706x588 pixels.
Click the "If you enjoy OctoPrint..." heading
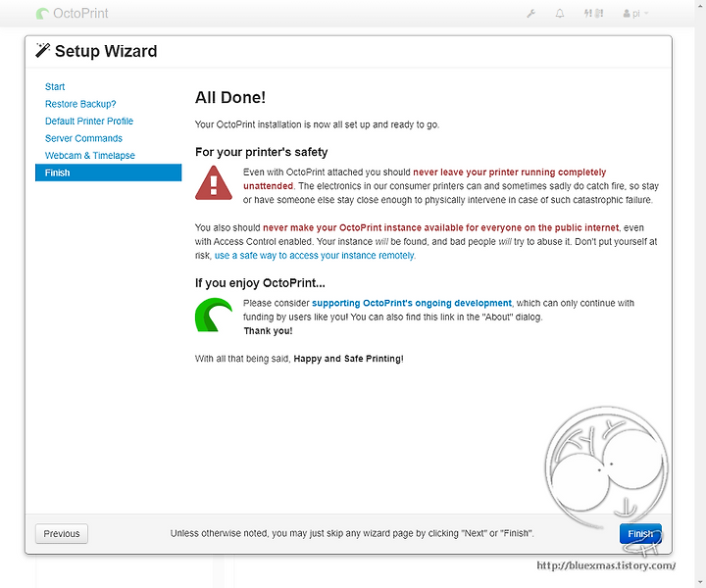[260, 283]
